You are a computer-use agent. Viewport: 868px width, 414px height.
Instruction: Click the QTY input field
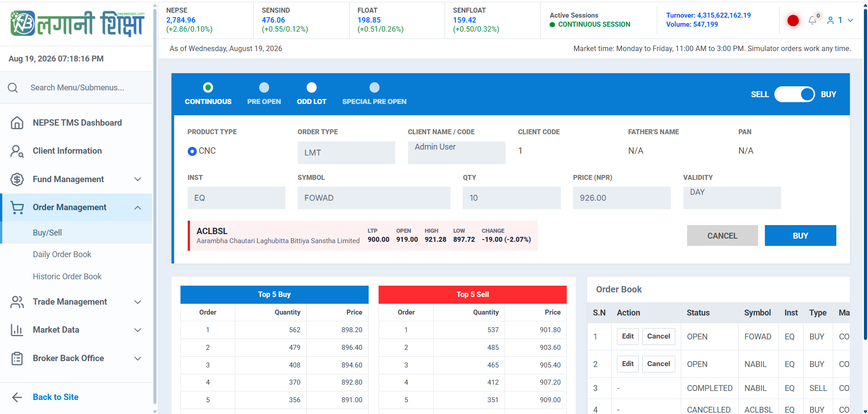[x=512, y=198]
